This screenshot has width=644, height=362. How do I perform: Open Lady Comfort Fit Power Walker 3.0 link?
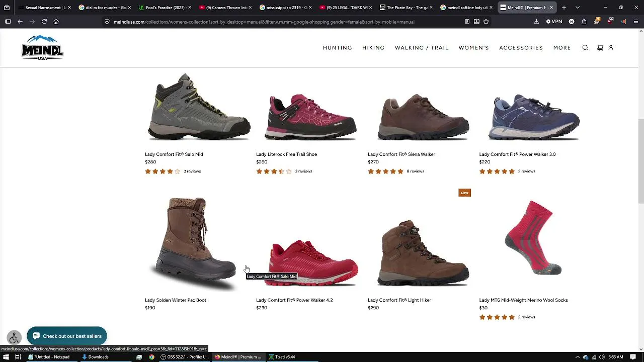[517, 154]
